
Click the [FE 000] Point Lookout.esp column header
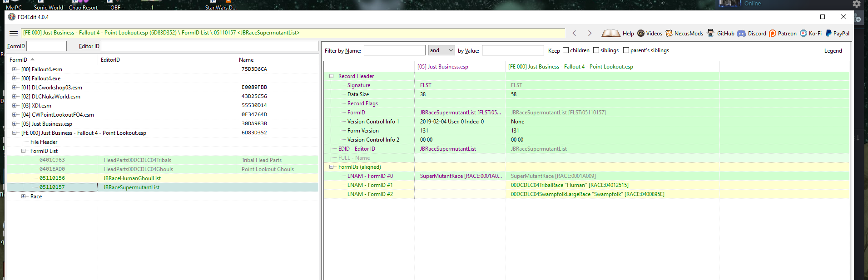pos(612,67)
